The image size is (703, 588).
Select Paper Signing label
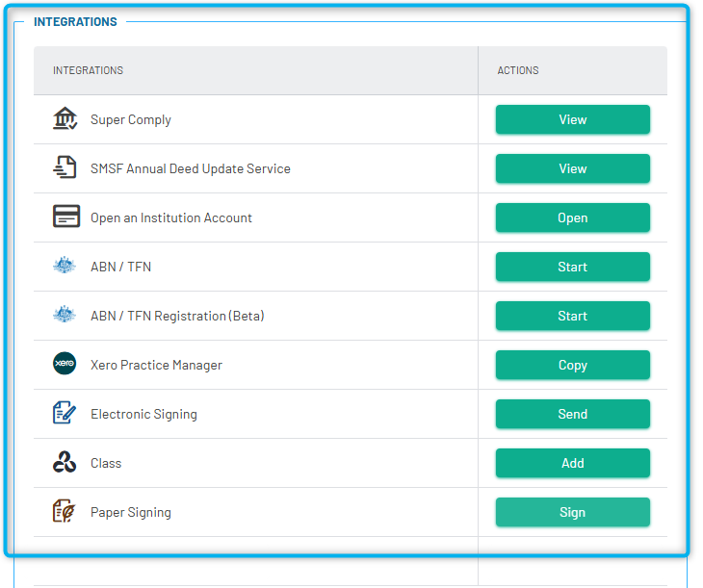pos(131,512)
